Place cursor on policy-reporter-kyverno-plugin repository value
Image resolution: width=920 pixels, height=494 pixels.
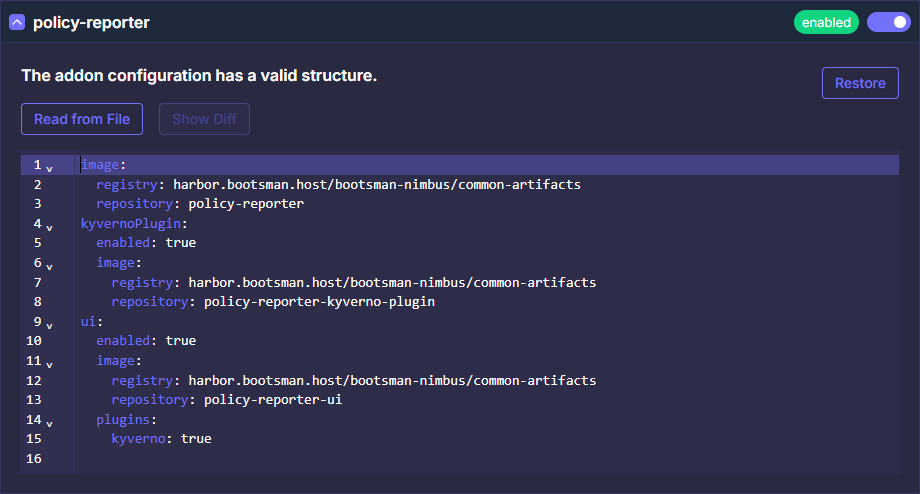point(319,302)
